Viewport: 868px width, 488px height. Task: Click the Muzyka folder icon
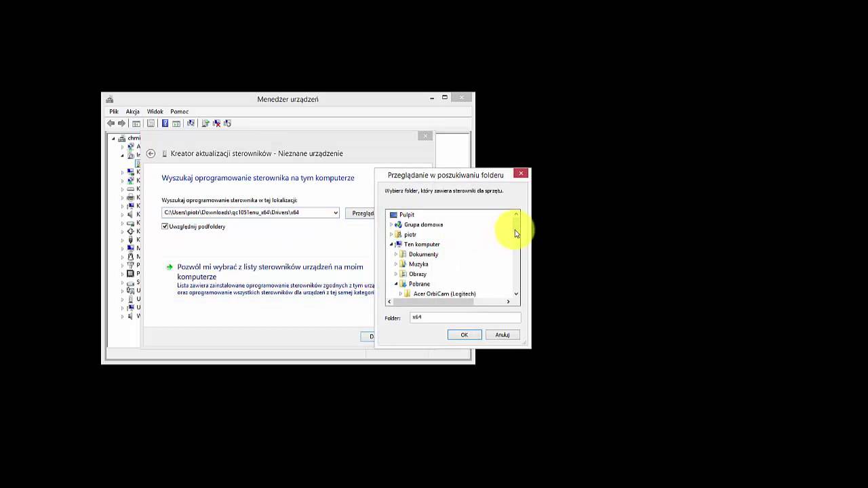pyautogui.click(x=403, y=264)
